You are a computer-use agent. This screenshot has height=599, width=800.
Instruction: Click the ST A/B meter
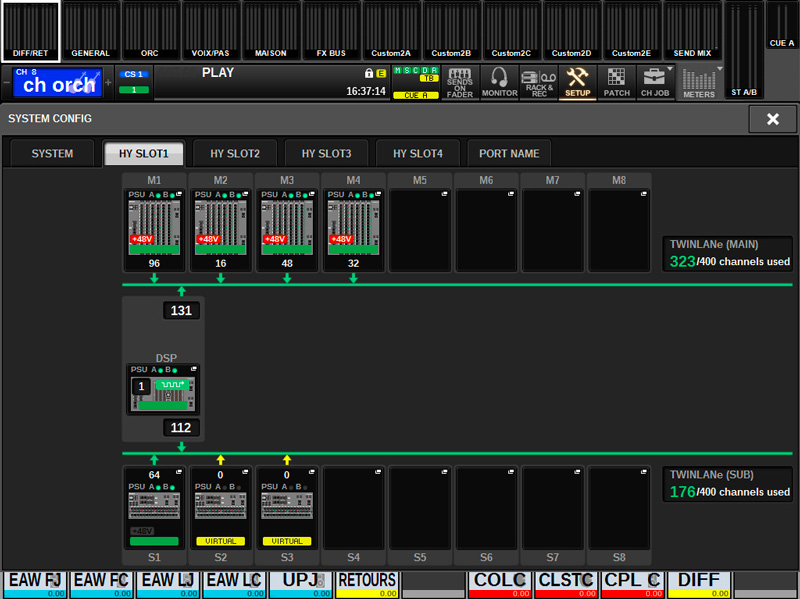coord(744,50)
